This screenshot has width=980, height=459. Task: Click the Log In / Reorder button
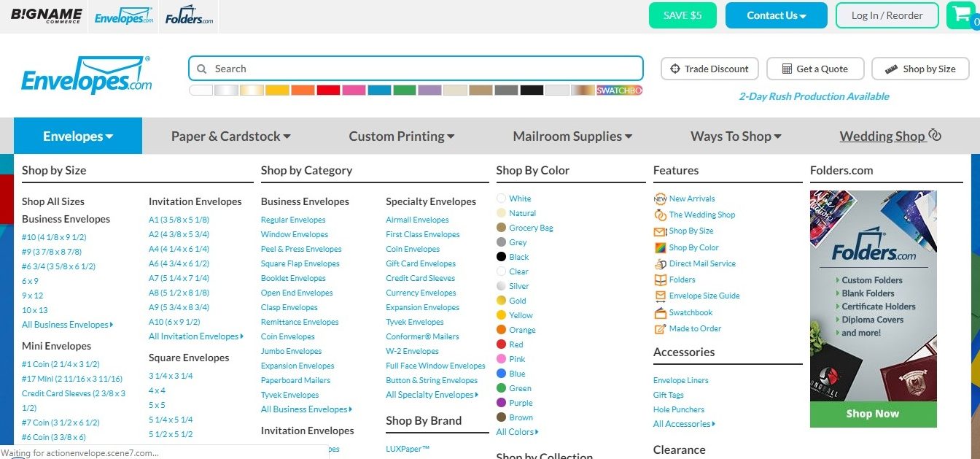pyautogui.click(x=887, y=15)
